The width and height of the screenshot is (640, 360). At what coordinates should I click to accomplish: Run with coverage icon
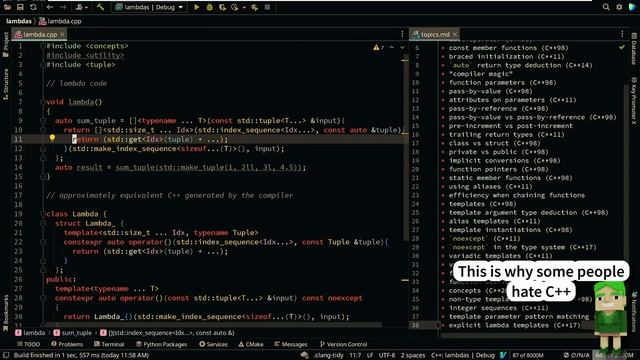coord(222,7)
